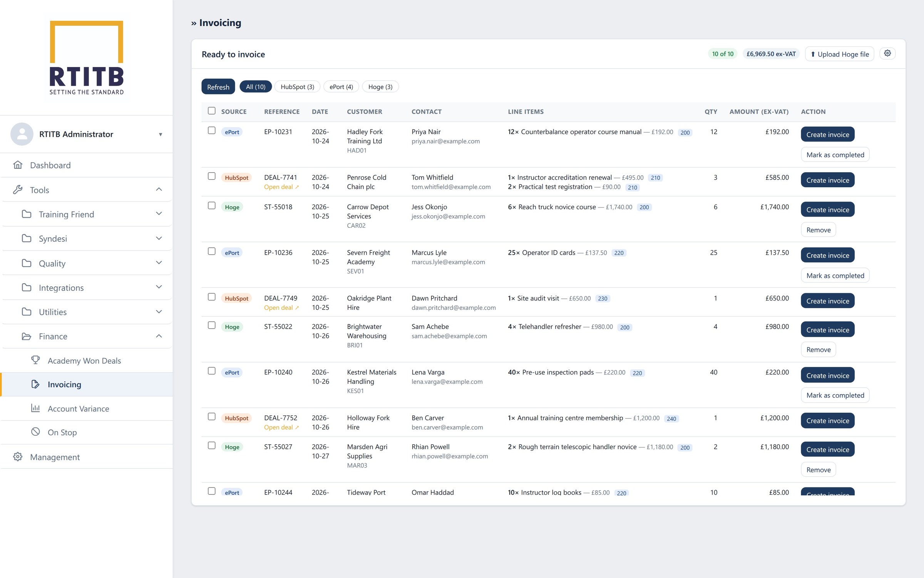Click the 10 of 10 count badge
The width and height of the screenshot is (924, 578).
723,54
